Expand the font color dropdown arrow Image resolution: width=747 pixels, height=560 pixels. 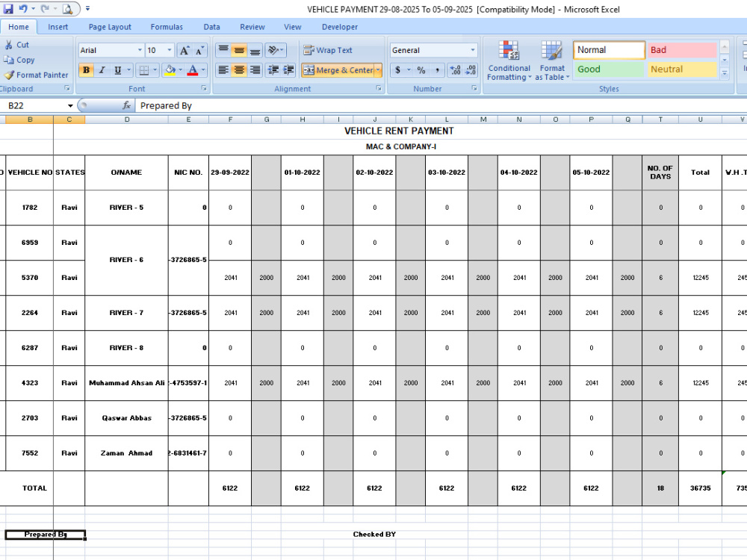(203, 70)
